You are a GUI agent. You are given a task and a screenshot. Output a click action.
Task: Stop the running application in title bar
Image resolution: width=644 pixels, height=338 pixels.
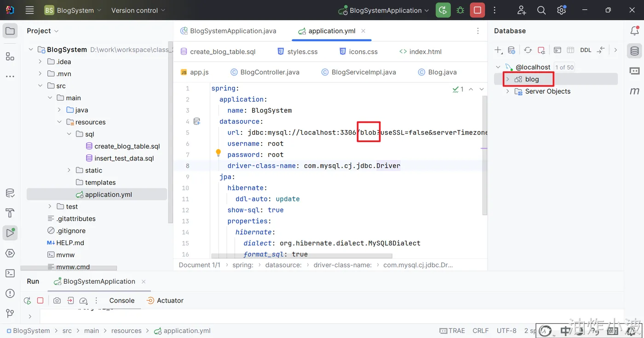point(477,10)
